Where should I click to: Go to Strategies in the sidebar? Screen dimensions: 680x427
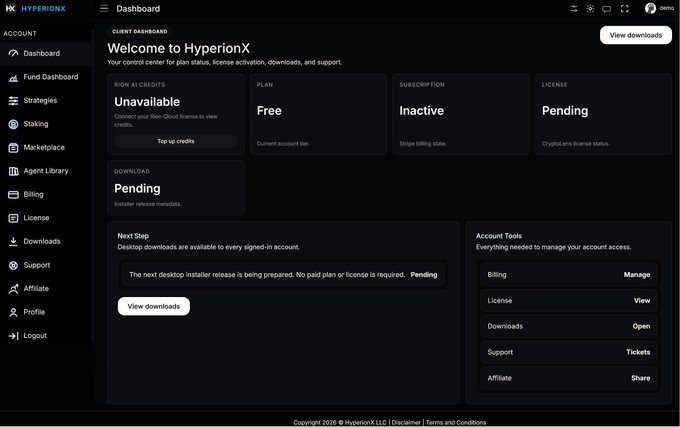coord(45,101)
